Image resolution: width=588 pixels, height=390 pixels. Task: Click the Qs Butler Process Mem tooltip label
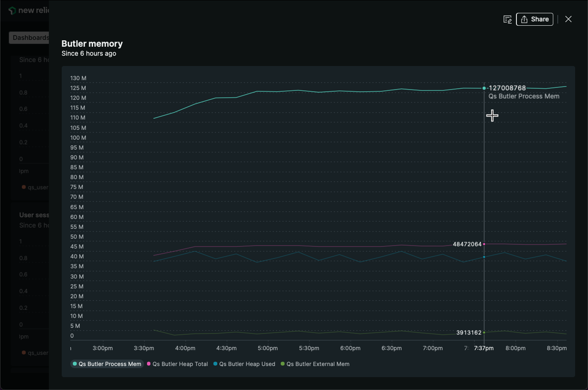tap(524, 96)
